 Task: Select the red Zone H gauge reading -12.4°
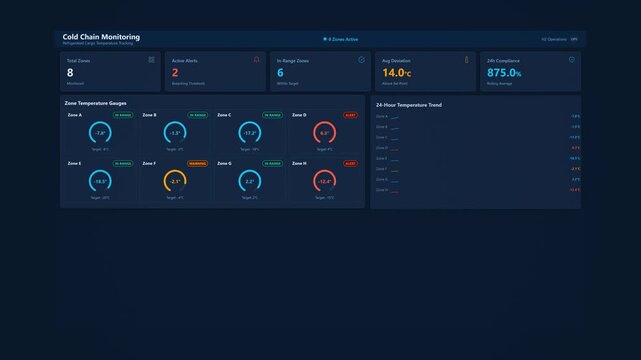(325, 181)
